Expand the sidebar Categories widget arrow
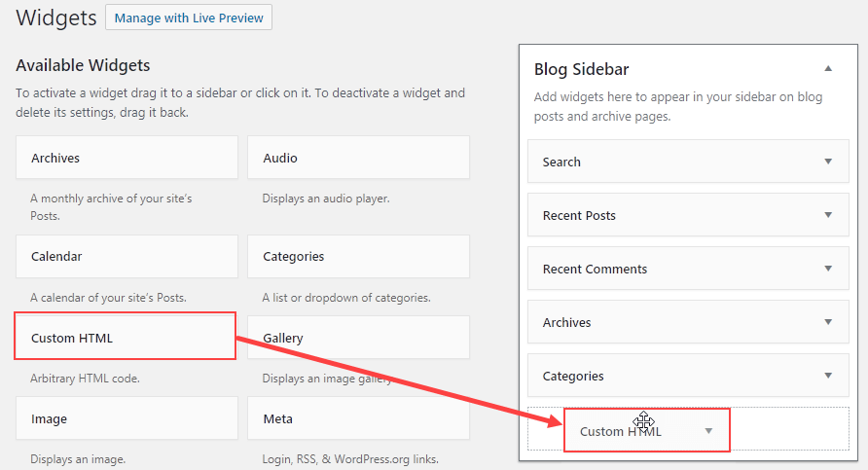This screenshot has height=470, width=868. 828,376
